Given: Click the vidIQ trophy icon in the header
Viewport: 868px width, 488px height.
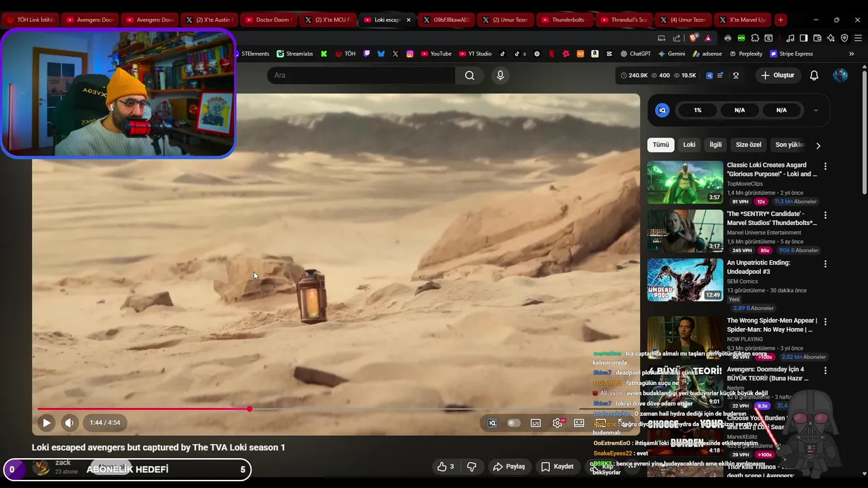Looking at the screenshot, I should point(736,75).
